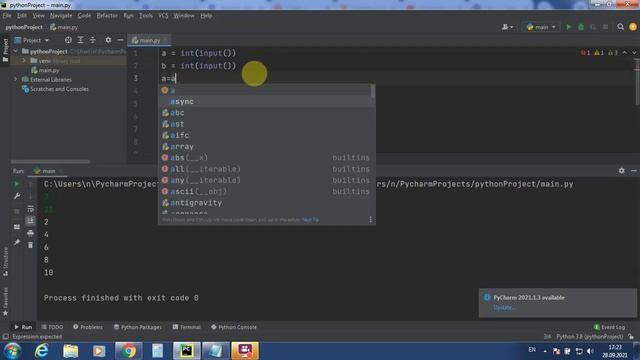Open the File menu
The width and height of the screenshot is (640, 360).
7,16
